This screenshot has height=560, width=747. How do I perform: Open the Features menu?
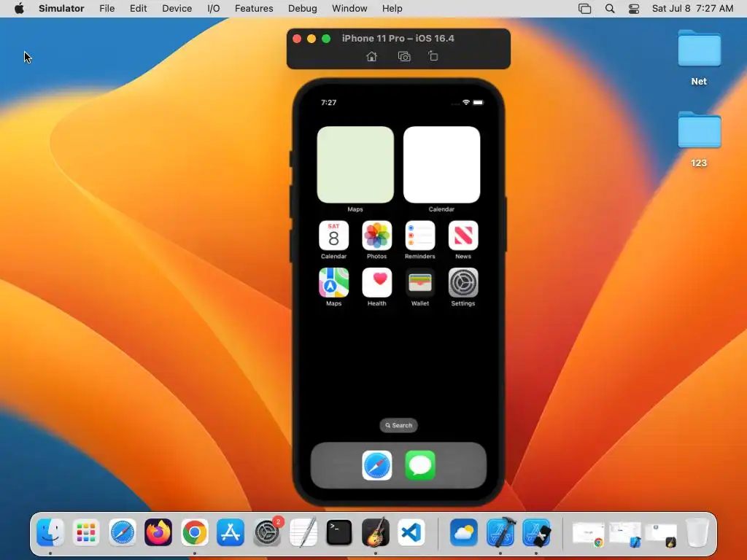point(254,9)
